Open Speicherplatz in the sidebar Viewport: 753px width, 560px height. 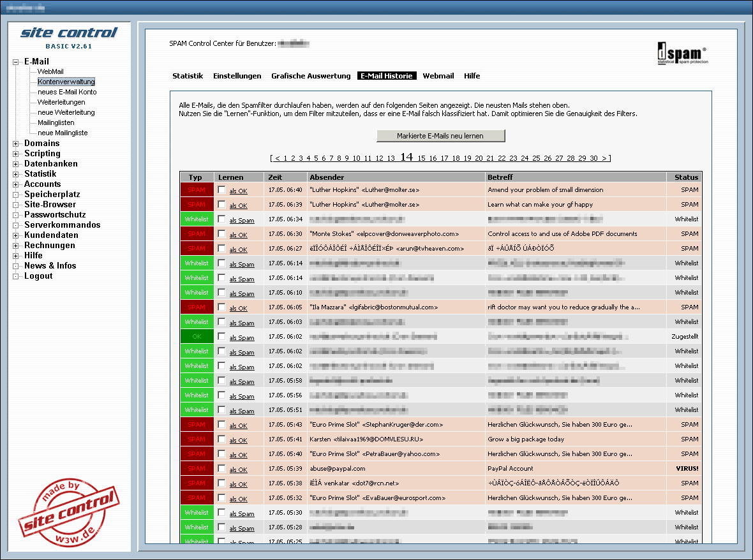pos(52,195)
